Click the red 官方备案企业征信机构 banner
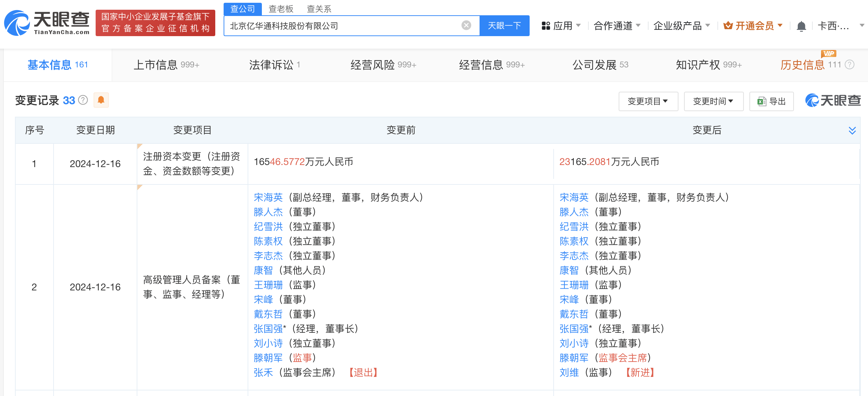868x396 pixels. tap(155, 23)
